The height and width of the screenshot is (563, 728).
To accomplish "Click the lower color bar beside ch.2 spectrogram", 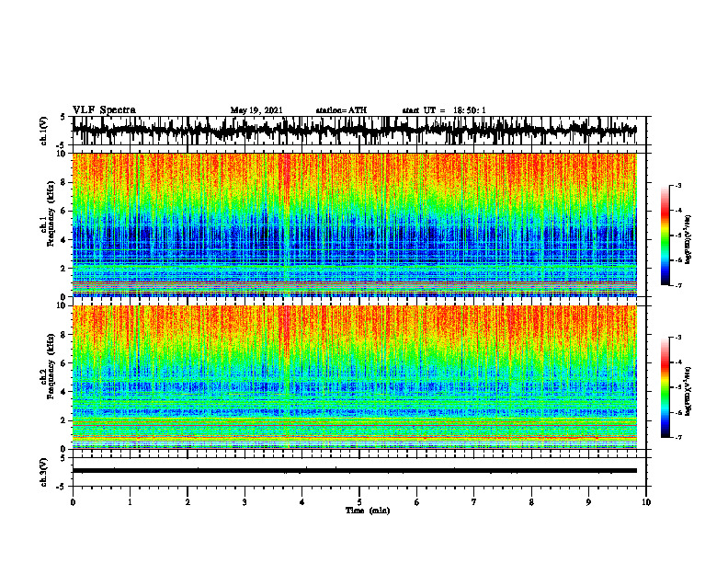I will [x=665, y=387].
